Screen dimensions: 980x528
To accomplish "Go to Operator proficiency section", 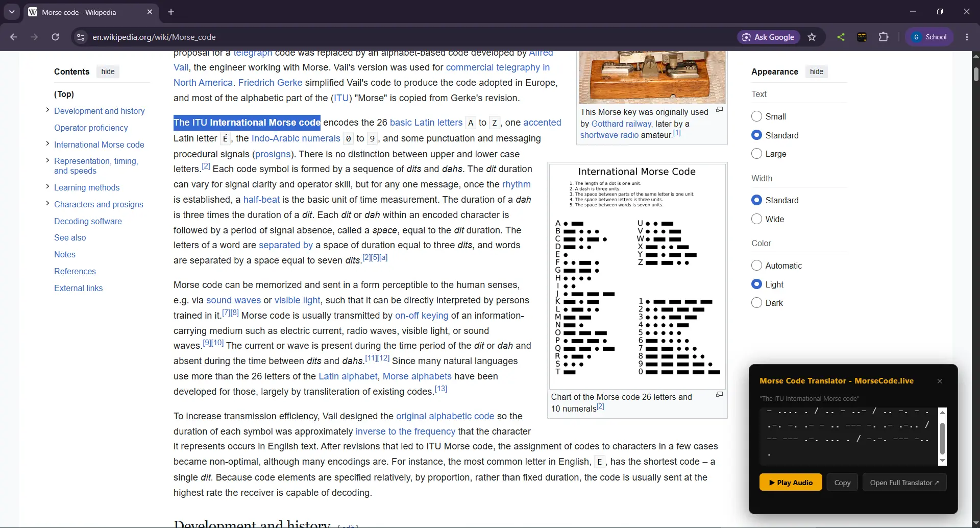I will point(91,128).
